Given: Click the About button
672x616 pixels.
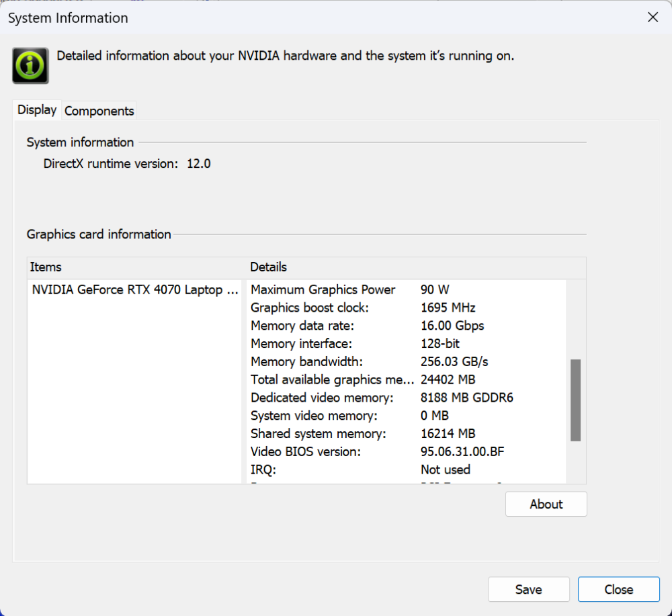Looking at the screenshot, I should (x=546, y=504).
